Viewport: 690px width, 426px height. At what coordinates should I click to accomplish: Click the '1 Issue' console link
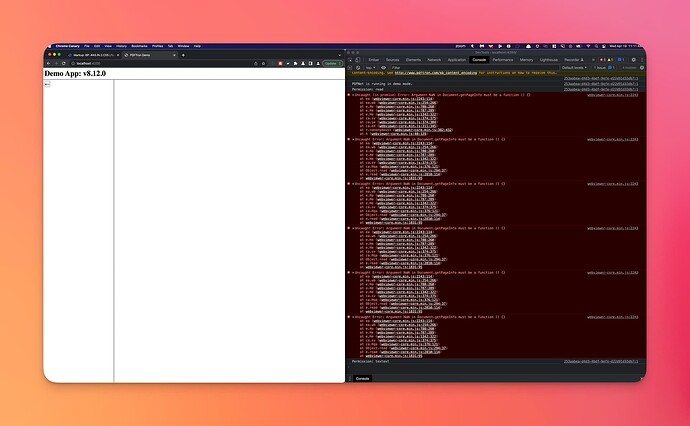pyautogui.click(x=604, y=68)
